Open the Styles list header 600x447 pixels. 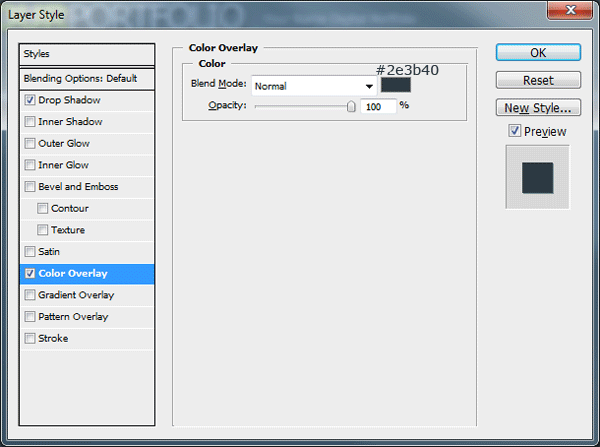[87, 54]
